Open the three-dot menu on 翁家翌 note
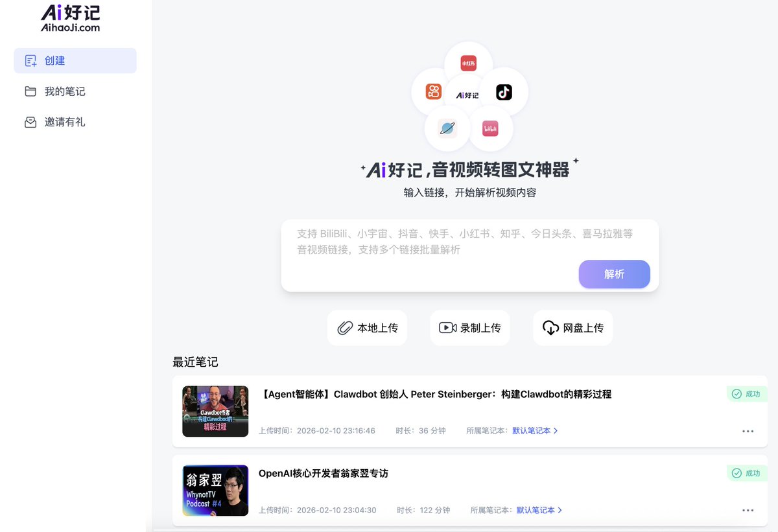Viewport: 778px width, 532px height. click(x=748, y=511)
